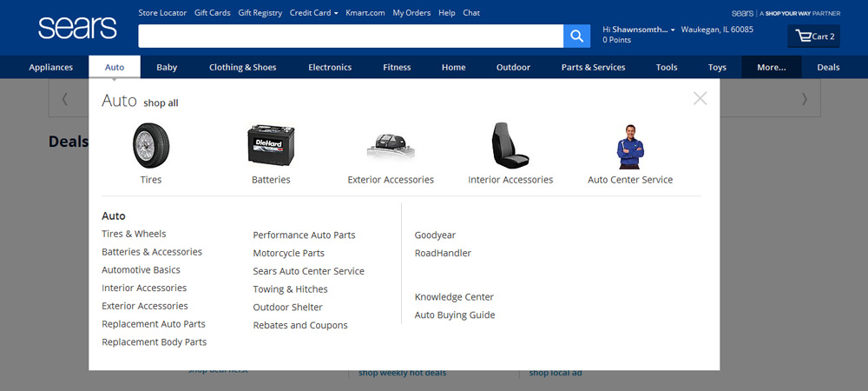Open My Orders link
The image size is (868, 391).
(411, 13)
